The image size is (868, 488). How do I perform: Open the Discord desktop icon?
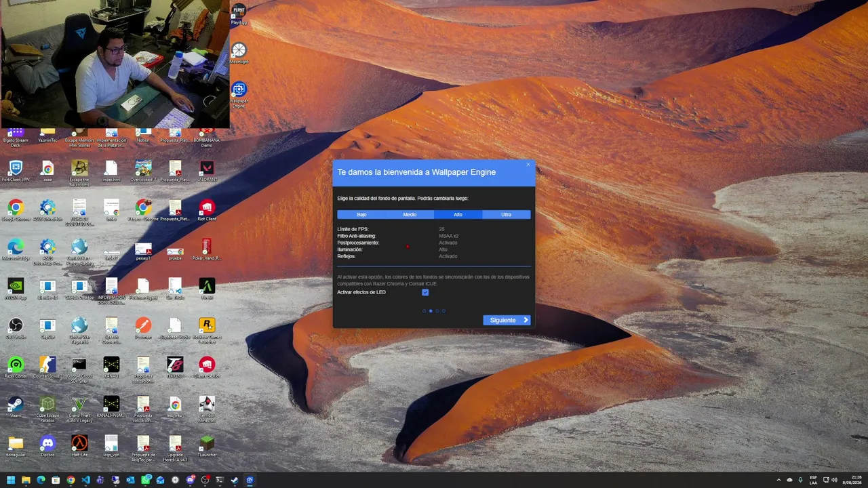47,447
